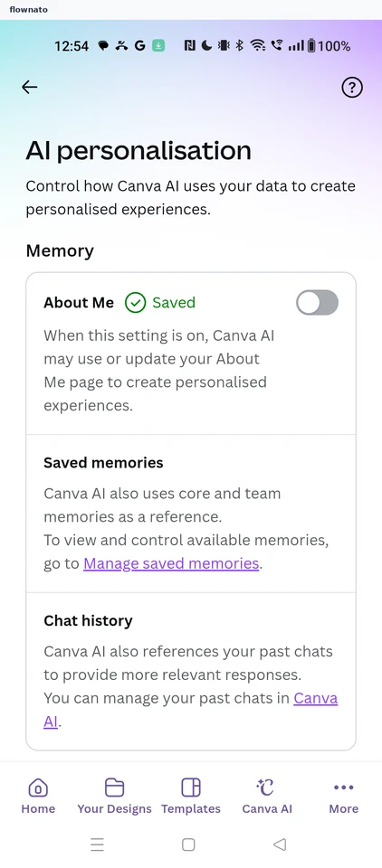Tap the Home icon in the bottom bar
The height and width of the screenshot is (868, 382).
tap(38, 788)
